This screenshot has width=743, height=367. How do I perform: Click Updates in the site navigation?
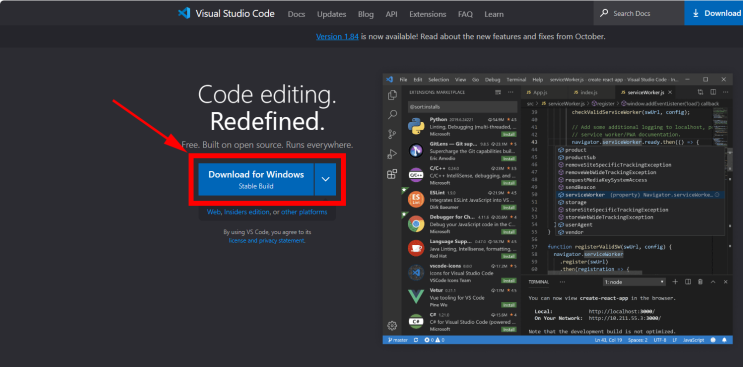click(332, 14)
